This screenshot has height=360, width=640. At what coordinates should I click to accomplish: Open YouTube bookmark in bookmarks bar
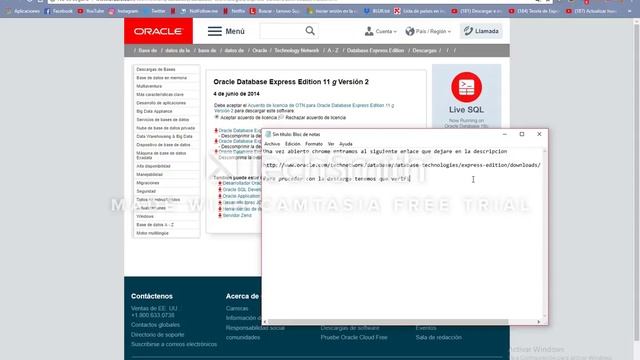[91, 11]
